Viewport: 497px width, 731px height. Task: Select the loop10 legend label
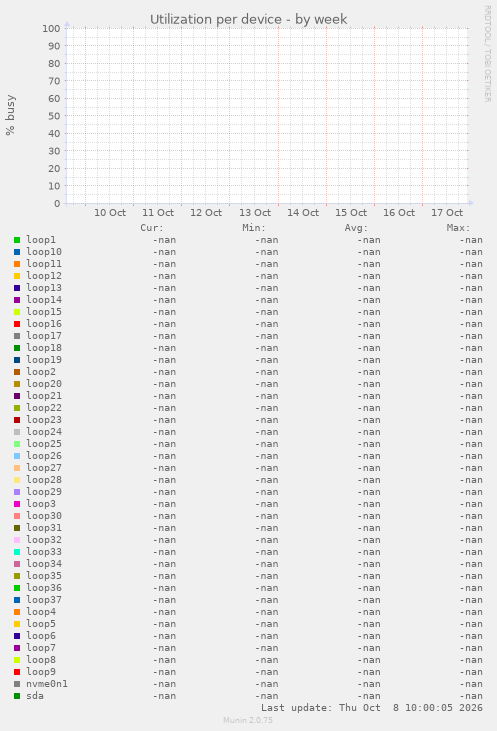[44, 252]
